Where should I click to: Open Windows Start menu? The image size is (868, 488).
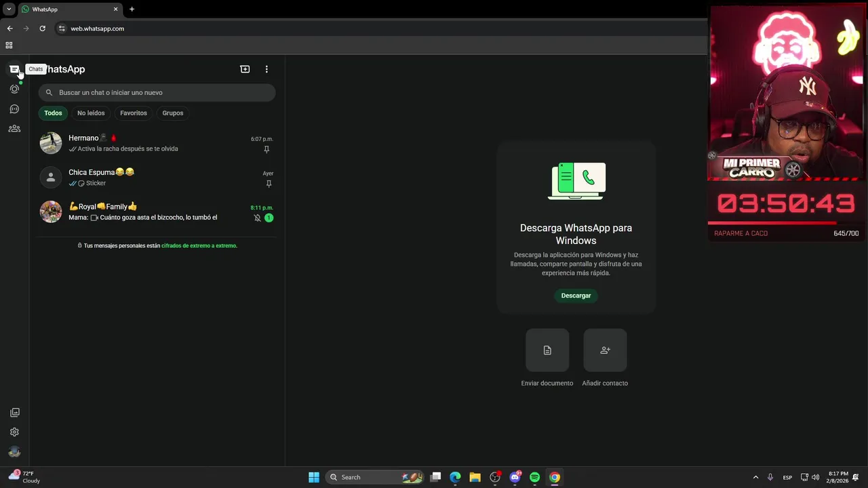(x=314, y=477)
